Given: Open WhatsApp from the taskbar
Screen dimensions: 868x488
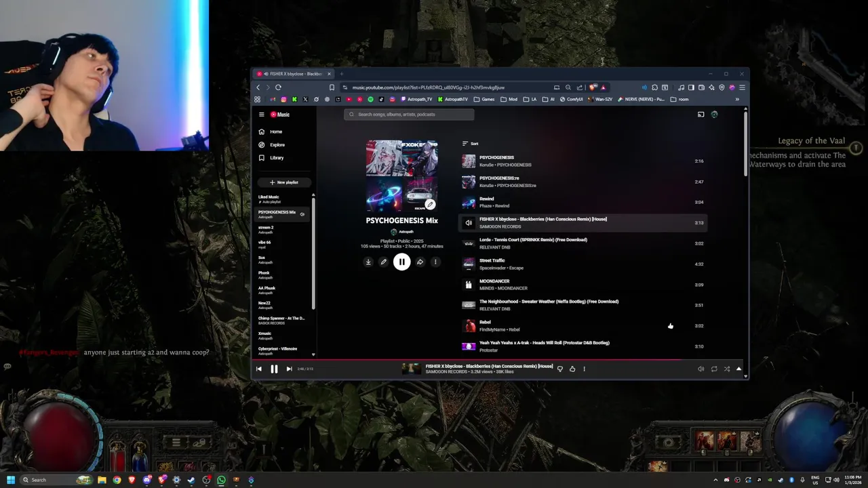Looking at the screenshot, I should tap(221, 480).
